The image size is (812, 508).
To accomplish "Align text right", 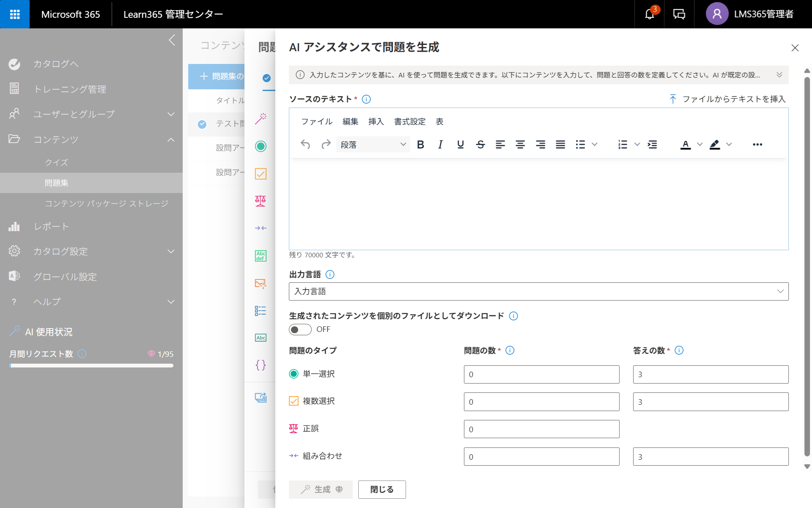I will (x=540, y=144).
